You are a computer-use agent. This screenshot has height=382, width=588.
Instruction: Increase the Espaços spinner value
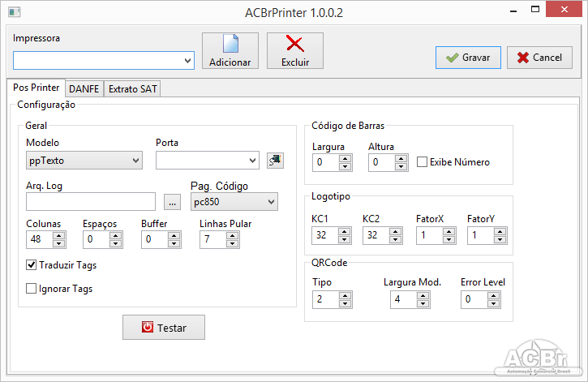[x=115, y=235]
